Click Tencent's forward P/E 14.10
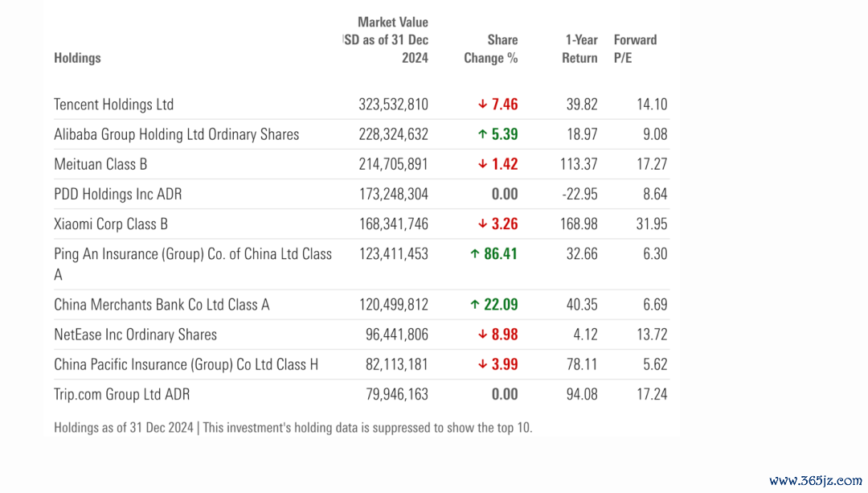This screenshot has height=493, width=868. point(652,104)
